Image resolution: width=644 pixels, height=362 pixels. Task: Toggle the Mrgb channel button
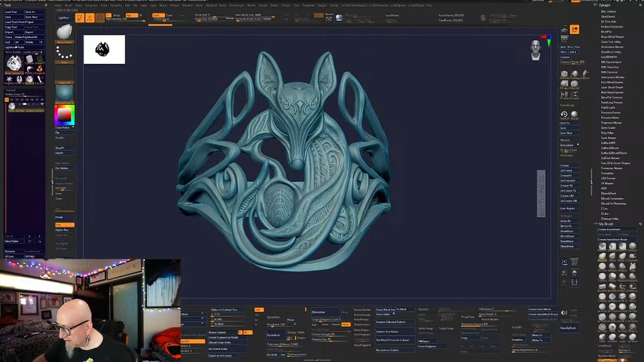point(117,15)
